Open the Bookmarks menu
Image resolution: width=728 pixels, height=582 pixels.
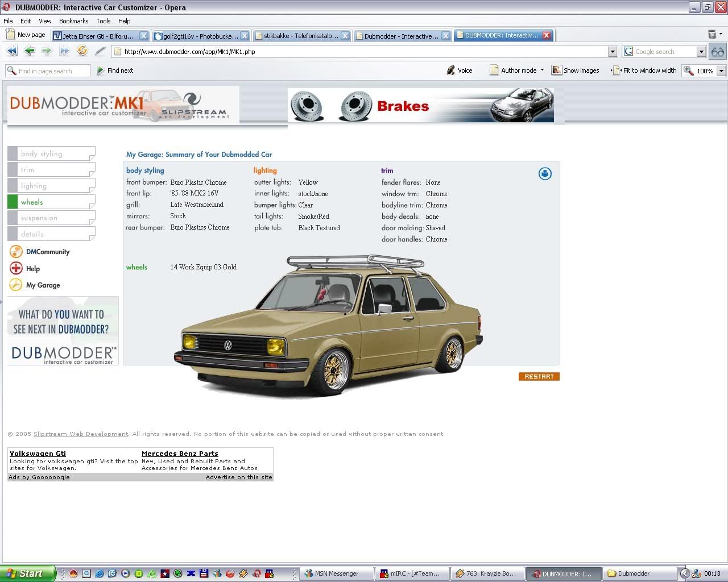(x=73, y=21)
